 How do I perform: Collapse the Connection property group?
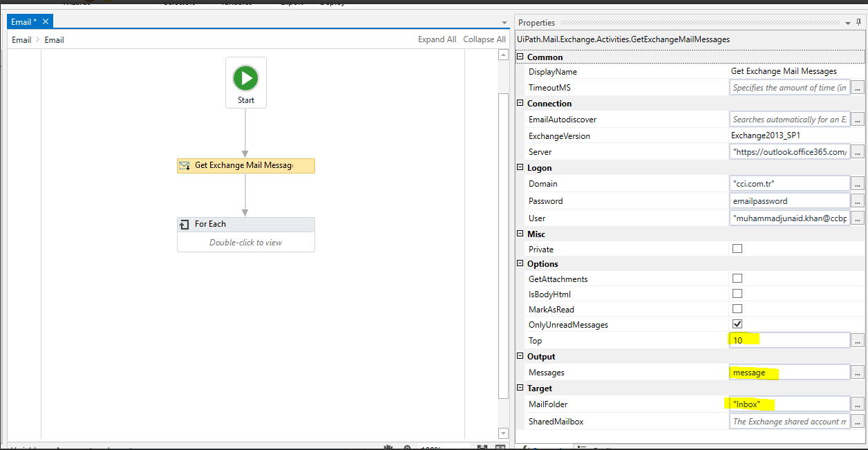tap(520, 103)
